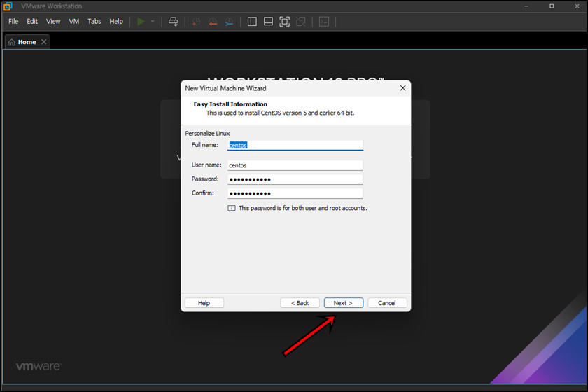Close the Home tab

click(x=44, y=41)
